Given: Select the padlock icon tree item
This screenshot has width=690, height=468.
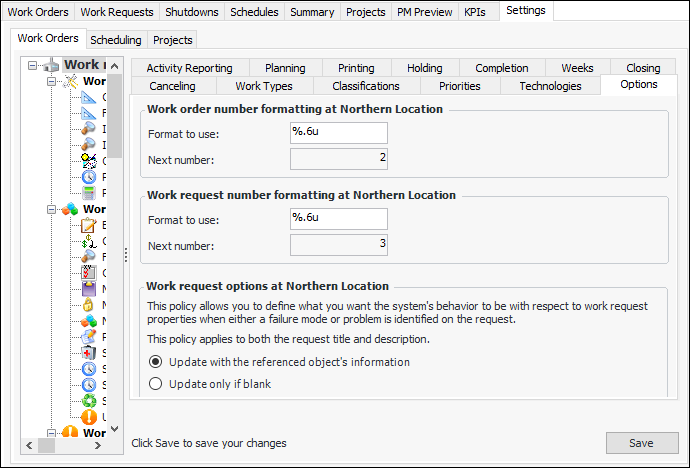Looking at the screenshot, I should [88, 303].
